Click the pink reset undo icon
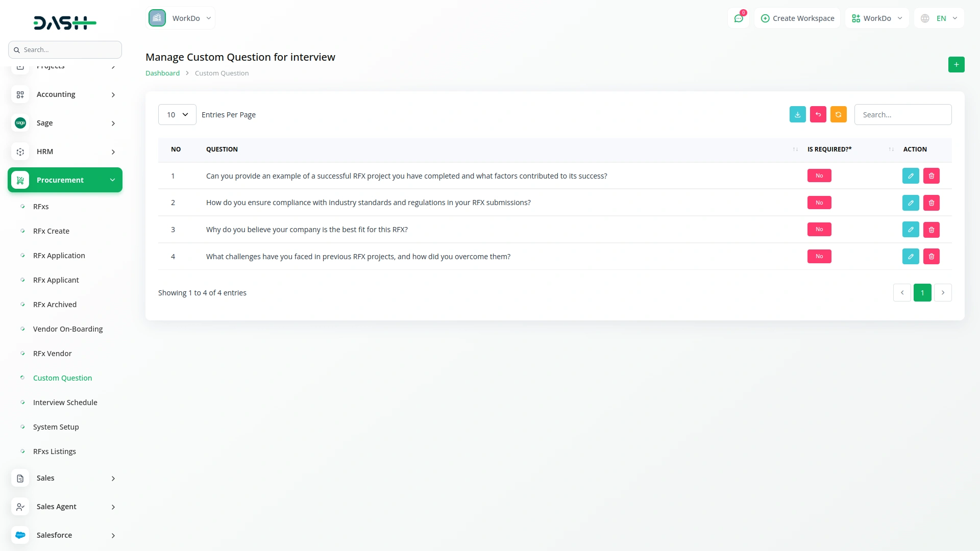 click(x=818, y=114)
